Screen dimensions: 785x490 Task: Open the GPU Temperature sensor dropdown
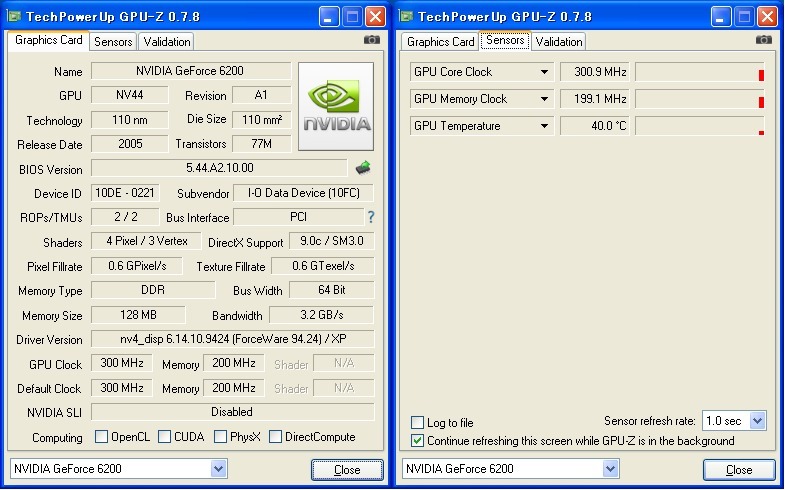coord(544,126)
